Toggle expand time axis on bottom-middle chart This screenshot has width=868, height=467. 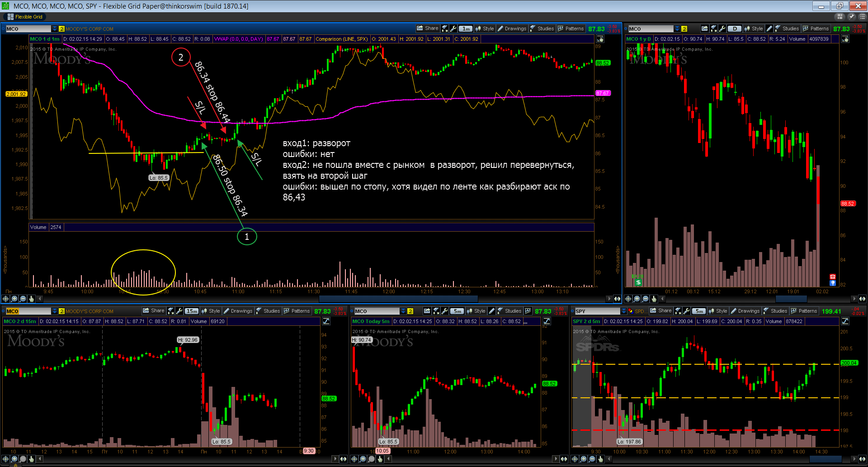[564, 459]
